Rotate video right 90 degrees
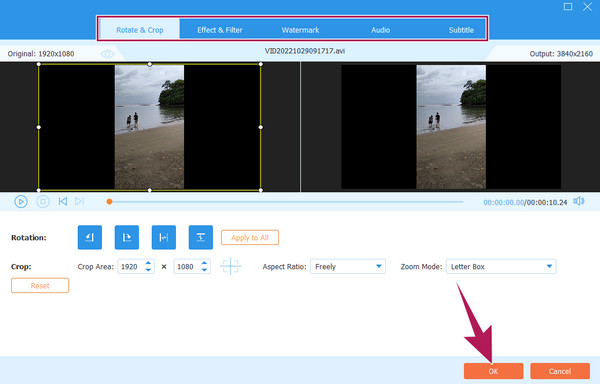Image resolution: width=600 pixels, height=384 pixels. tap(127, 237)
